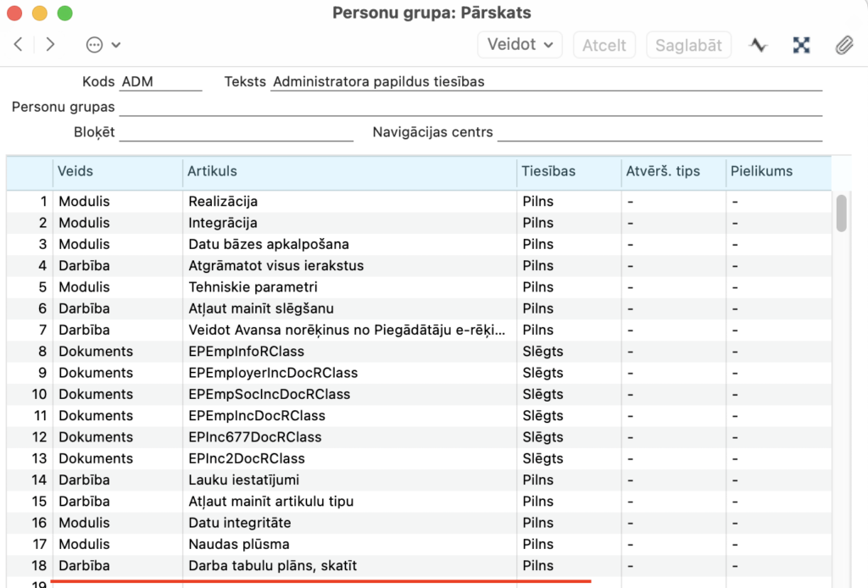The height and width of the screenshot is (588, 868).
Task: Click into the Kods field with ADM
Action: (x=160, y=82)
